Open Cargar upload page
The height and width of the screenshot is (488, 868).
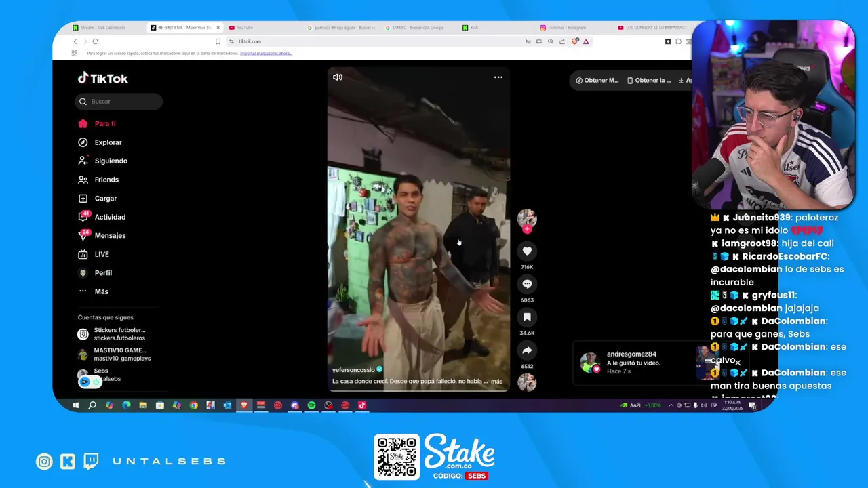tap(97, 199)
